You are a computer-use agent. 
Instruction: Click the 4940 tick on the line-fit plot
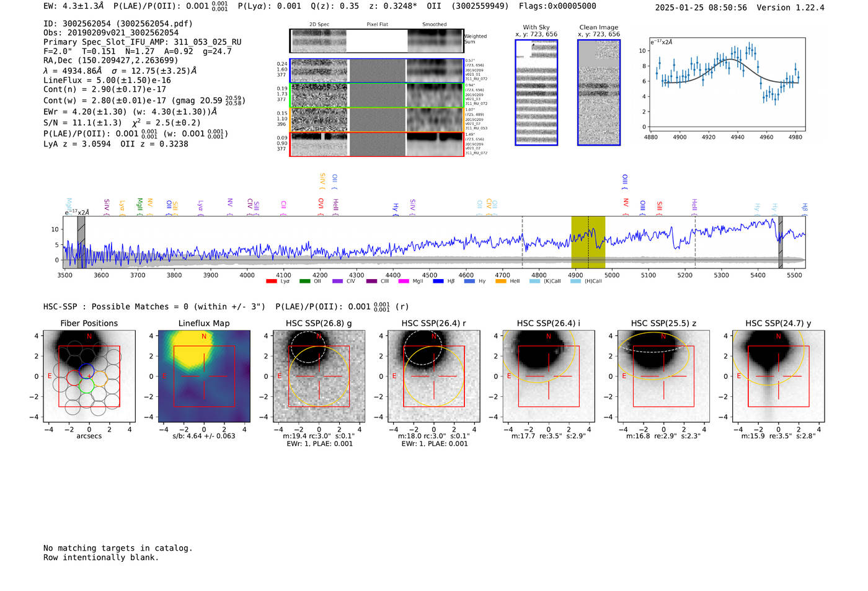click(737, 137)
